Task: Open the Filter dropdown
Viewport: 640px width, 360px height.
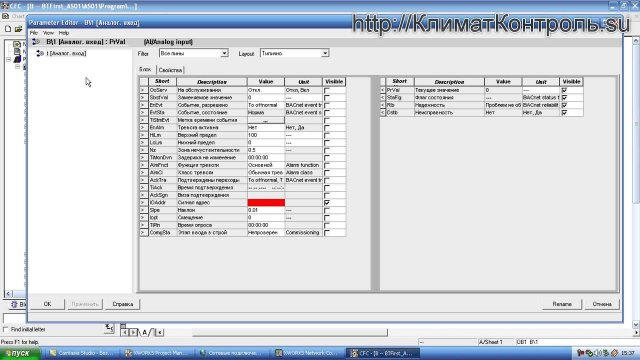Action: pos(224,53)
